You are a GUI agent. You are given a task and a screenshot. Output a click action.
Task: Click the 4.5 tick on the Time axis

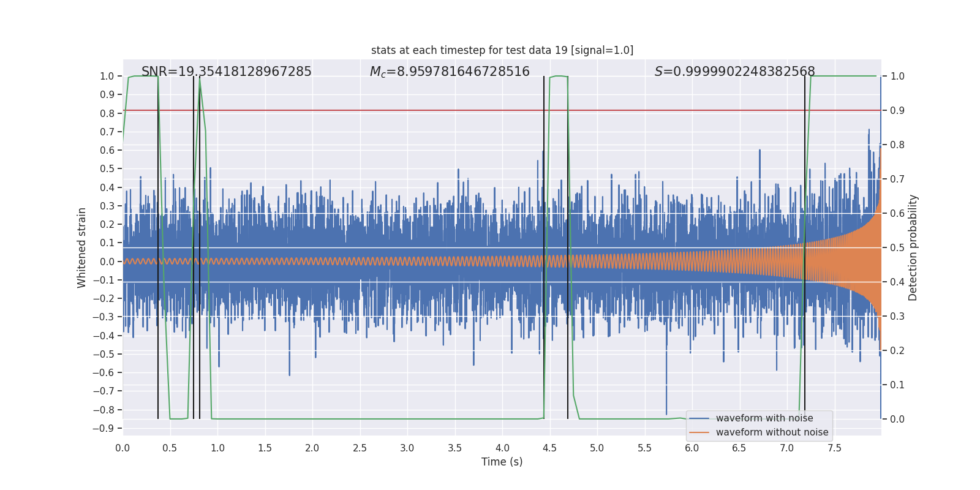[x=549, y=448]
